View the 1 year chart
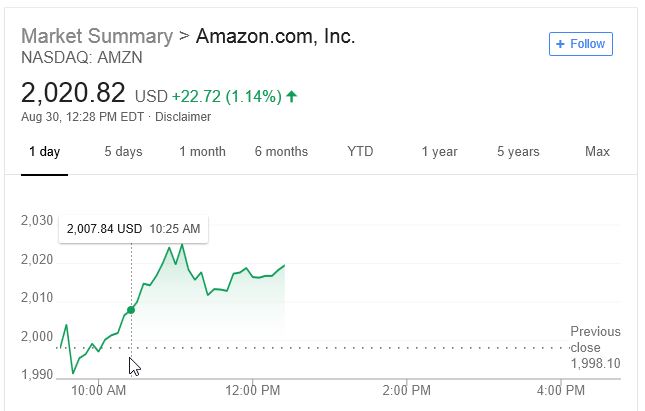645x411 pixels. [x=439, y=152]
